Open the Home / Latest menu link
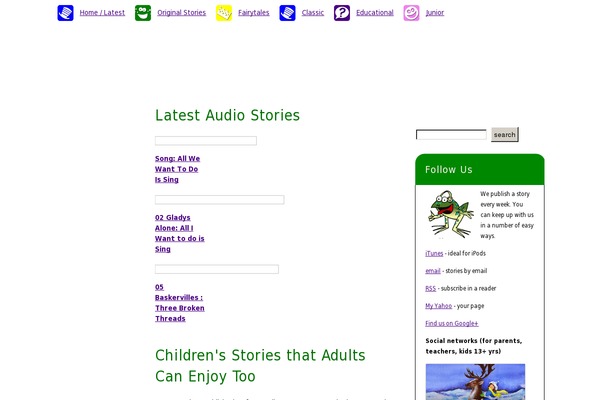Screen dimensions: 600x400 coord(102,13)
